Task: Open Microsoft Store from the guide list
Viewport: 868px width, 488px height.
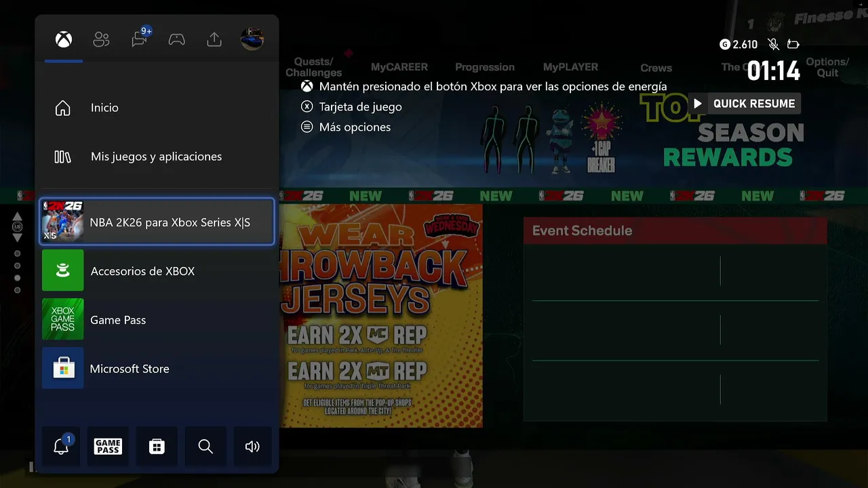Action: (x=157, y=368)
